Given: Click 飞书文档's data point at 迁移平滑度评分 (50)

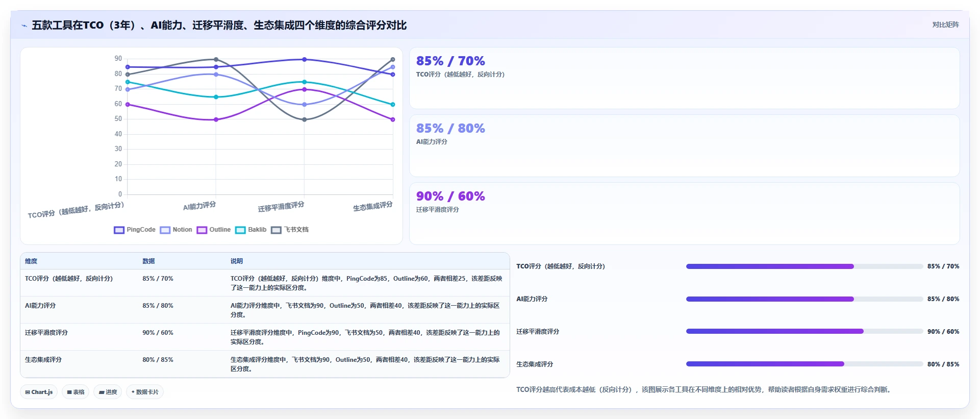Looking at the screenshot, I should click(x=305, y=119).
